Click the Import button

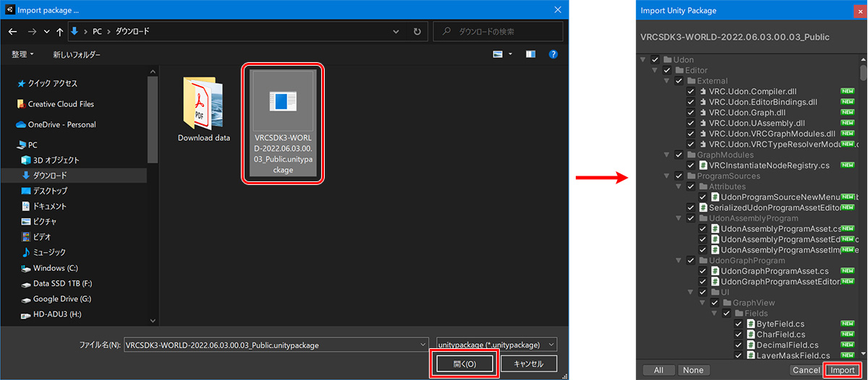coord(843,370)
